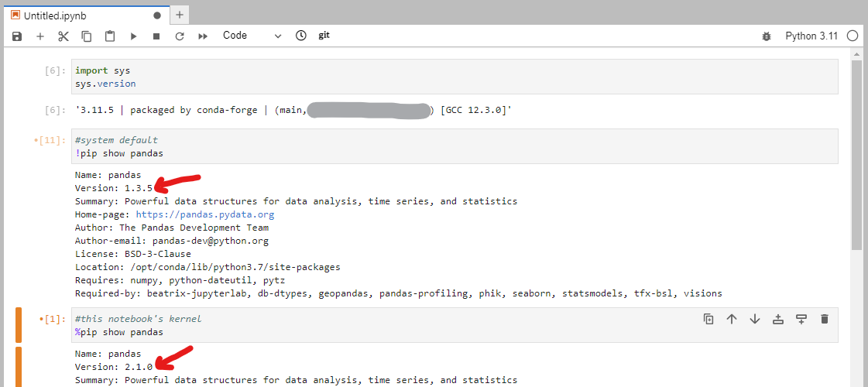Image resolution: width=868 pixels, height=387 pixels.
Task: Click scrollbar up arrow of notebook
Action: [856, 55]
